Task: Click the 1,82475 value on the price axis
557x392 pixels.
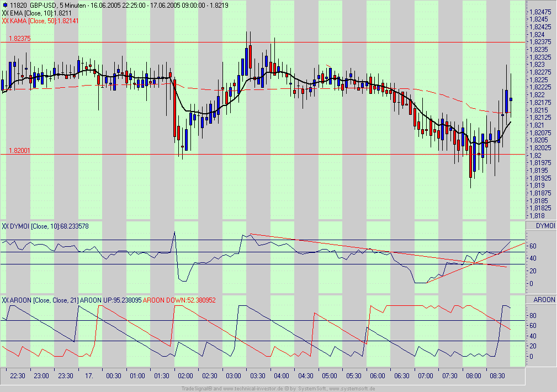Action: tap(540, 12)
